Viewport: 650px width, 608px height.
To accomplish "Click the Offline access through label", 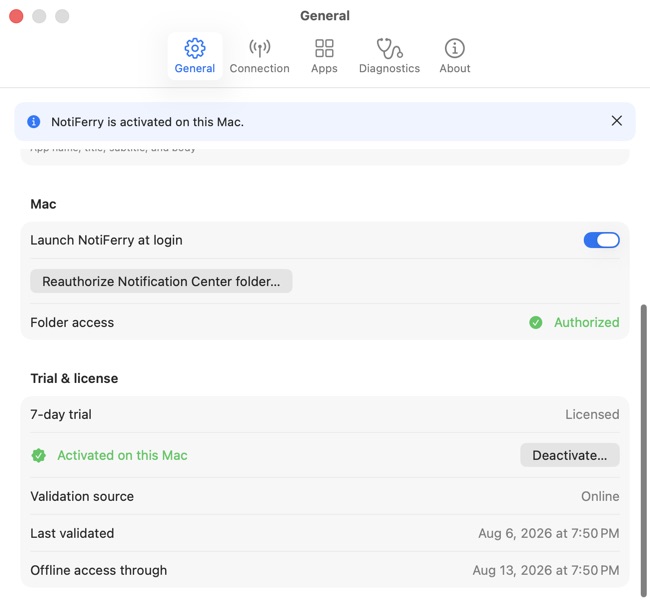I will pos(99,570).
